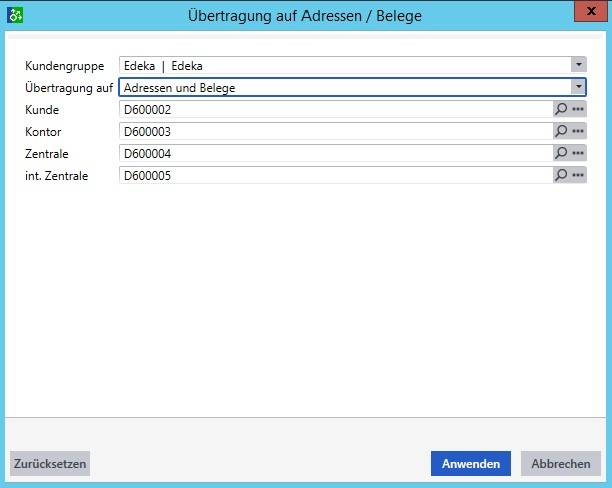Open the ellipsis options for Kontor D600003
This screenshot has height=488, width=612.
pos(578,131)
